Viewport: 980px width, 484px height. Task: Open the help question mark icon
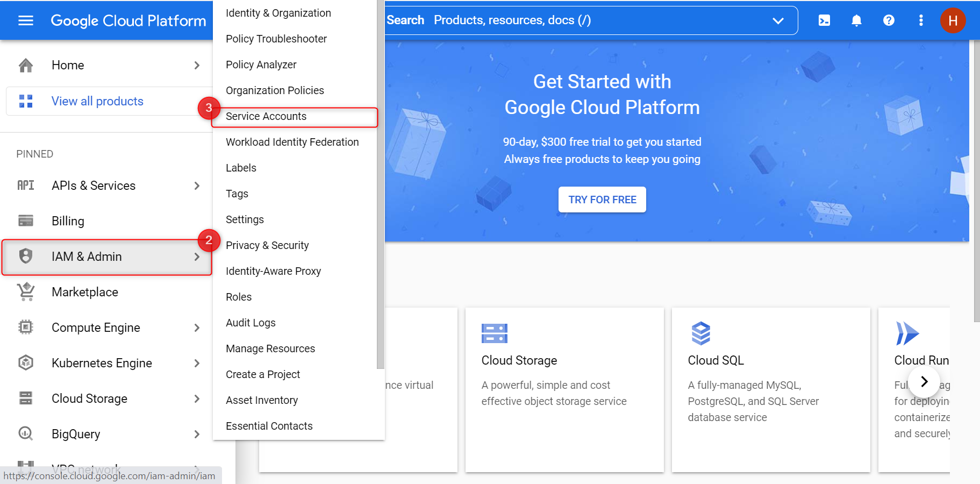coord(889,20)
